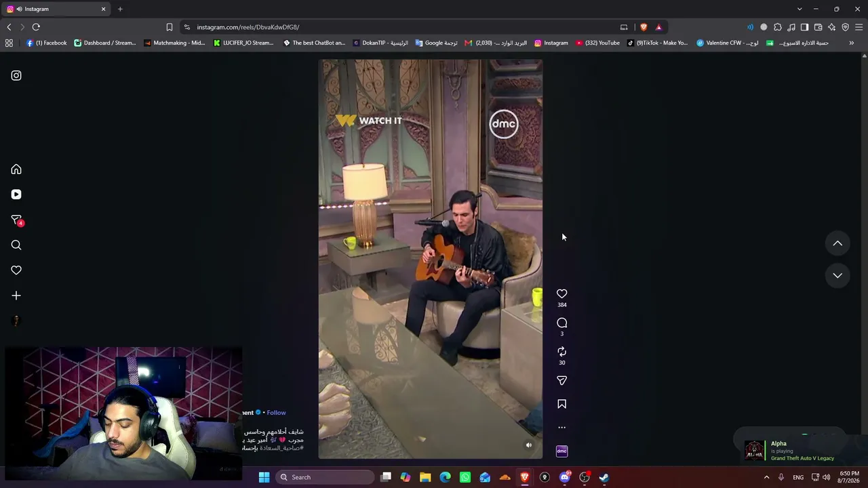Screen dimensions: 868x488
Task: Open the reel's more options menu
Action: [x=561, y=428]
